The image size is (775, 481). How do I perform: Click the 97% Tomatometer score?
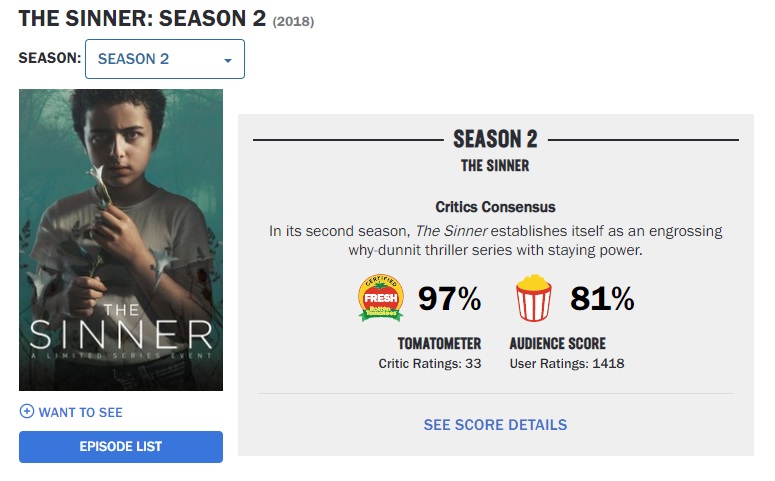449,298
